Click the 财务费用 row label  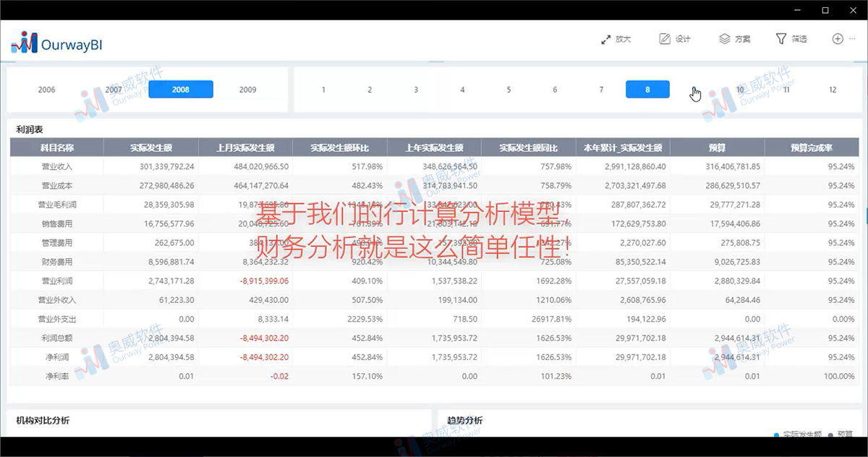tap(58, 262)
